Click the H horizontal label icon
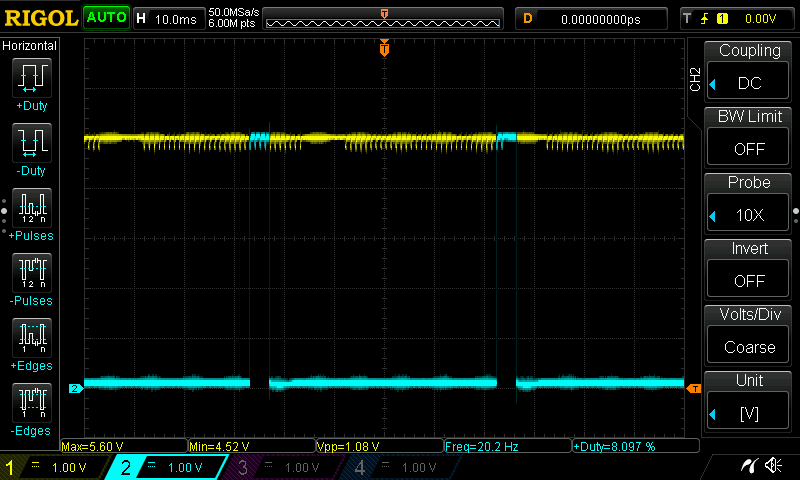The height and width of the screenshot is (480, 800). coord(141,19)
